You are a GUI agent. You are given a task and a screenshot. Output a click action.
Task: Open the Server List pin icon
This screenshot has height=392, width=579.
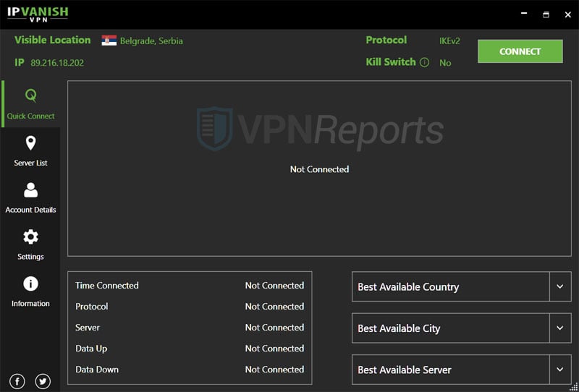(30, 142)
